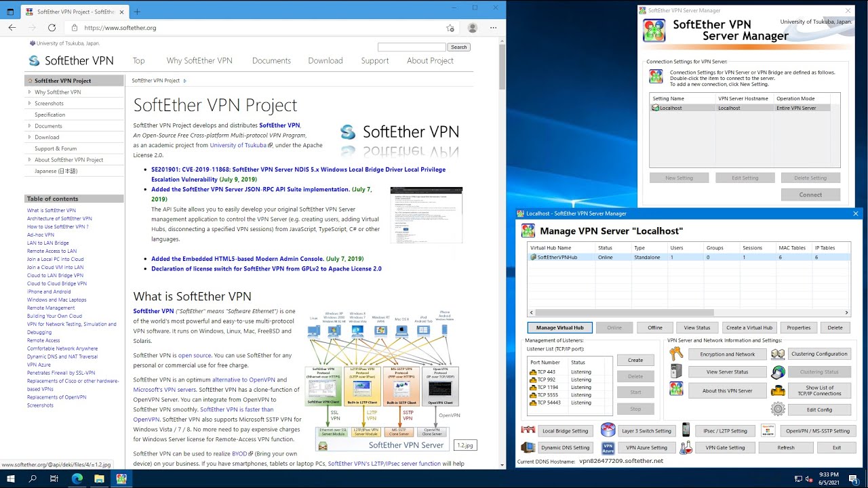Viewport: 868px width, 488px height.
Task: Click the IPsec / L2TP phone icon
Action: pyautogui.click(x=686, y=430)
